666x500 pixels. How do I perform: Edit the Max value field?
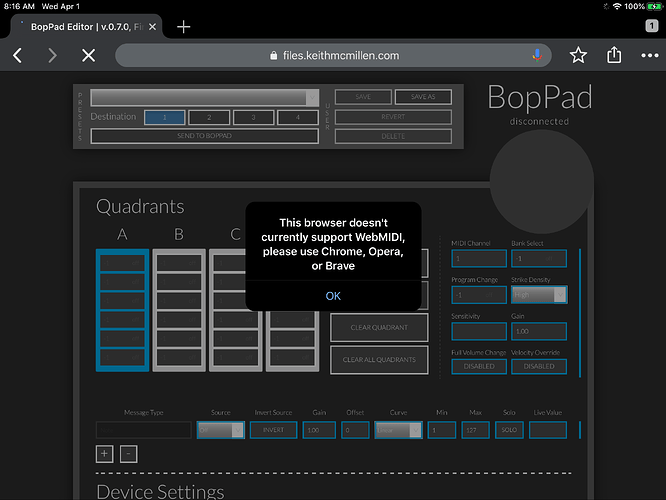pos(475,430)
